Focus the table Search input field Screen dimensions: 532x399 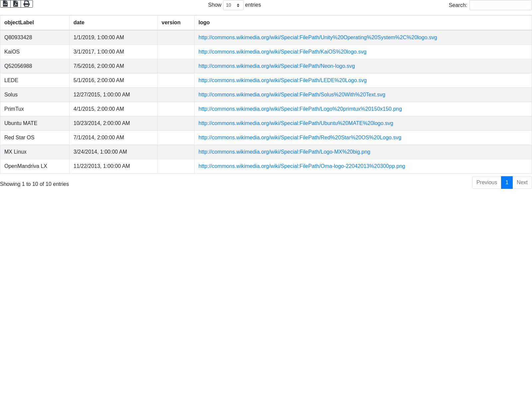(x=500, y=5)
